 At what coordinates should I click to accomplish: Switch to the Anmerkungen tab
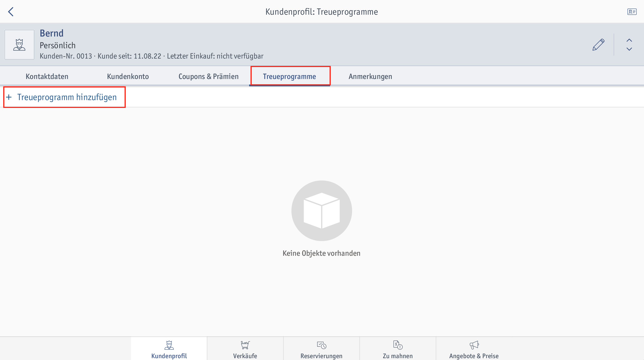(x=370, y=76)
